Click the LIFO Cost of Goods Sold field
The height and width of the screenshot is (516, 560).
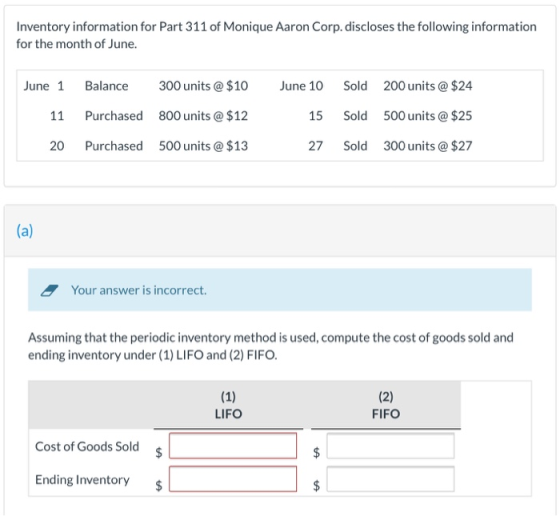[x=233, y=446]
